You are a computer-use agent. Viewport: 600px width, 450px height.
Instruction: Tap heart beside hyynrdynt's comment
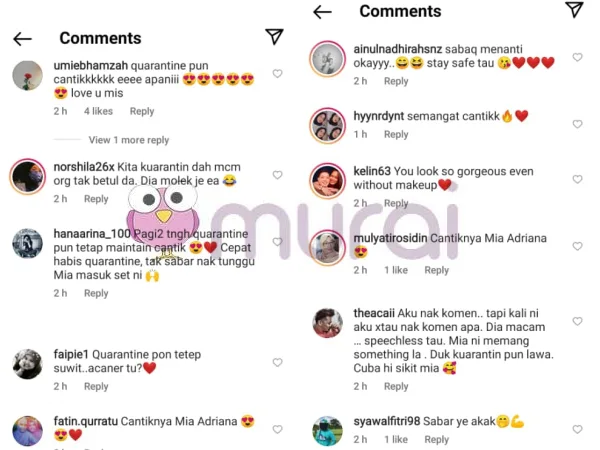[577, 124]
